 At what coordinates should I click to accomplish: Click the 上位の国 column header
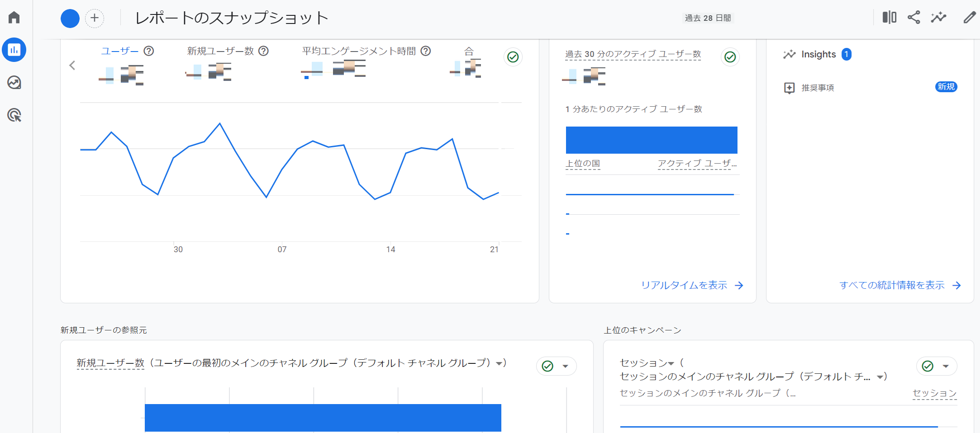point(583,164)
